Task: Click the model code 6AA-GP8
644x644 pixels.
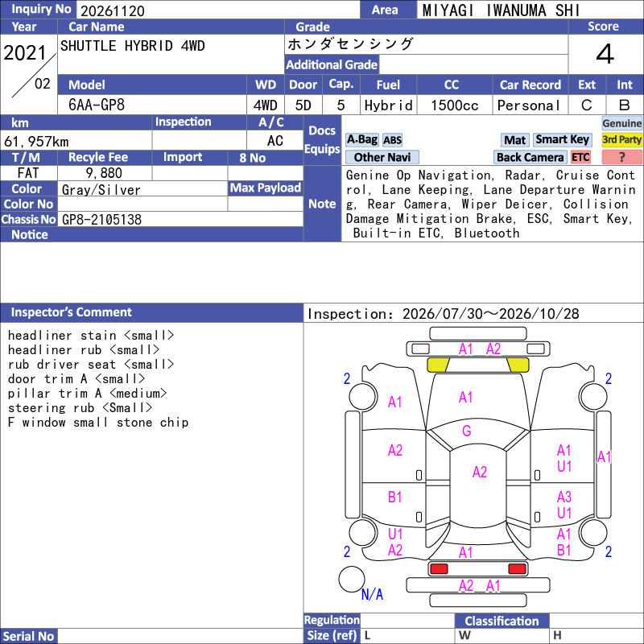Action: [97, 105]
